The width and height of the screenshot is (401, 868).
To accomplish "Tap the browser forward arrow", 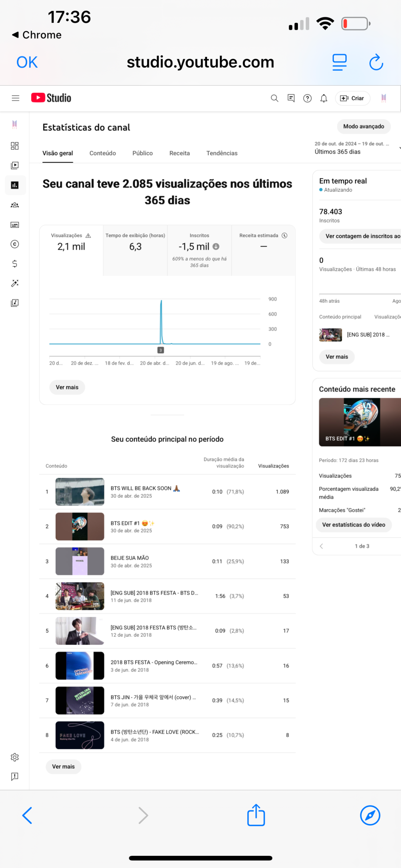I will click(x=143, y=815).
